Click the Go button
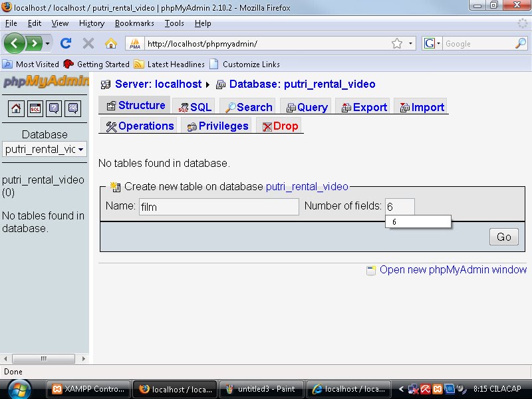Viewport: 532px width, 399px height. (504, 237)
